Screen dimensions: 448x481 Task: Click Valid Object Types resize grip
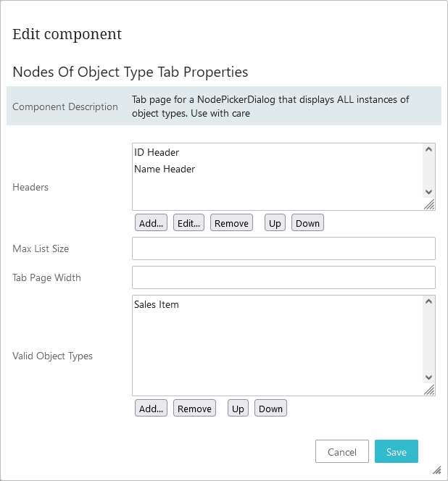429,390
